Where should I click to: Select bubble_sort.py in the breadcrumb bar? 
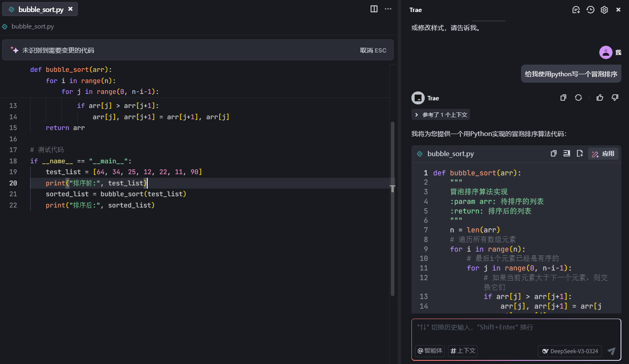pyautogui.click(x=32, y=26)
